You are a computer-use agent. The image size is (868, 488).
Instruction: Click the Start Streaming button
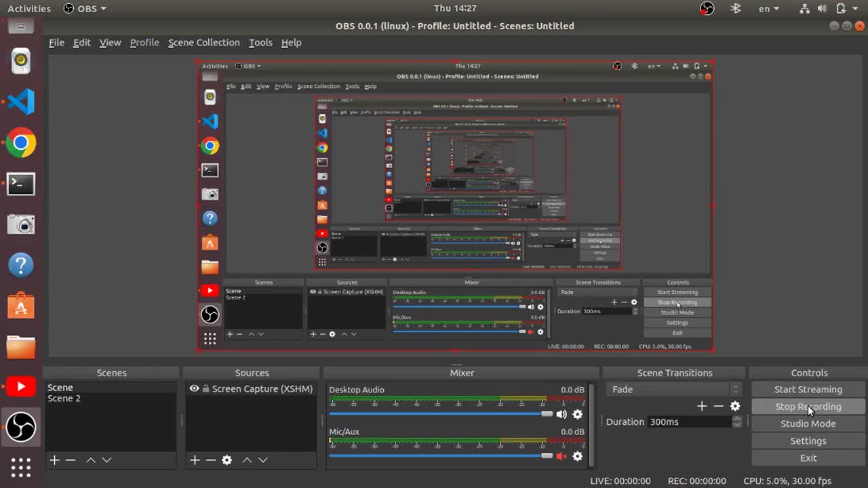click(x=808, y=390)
